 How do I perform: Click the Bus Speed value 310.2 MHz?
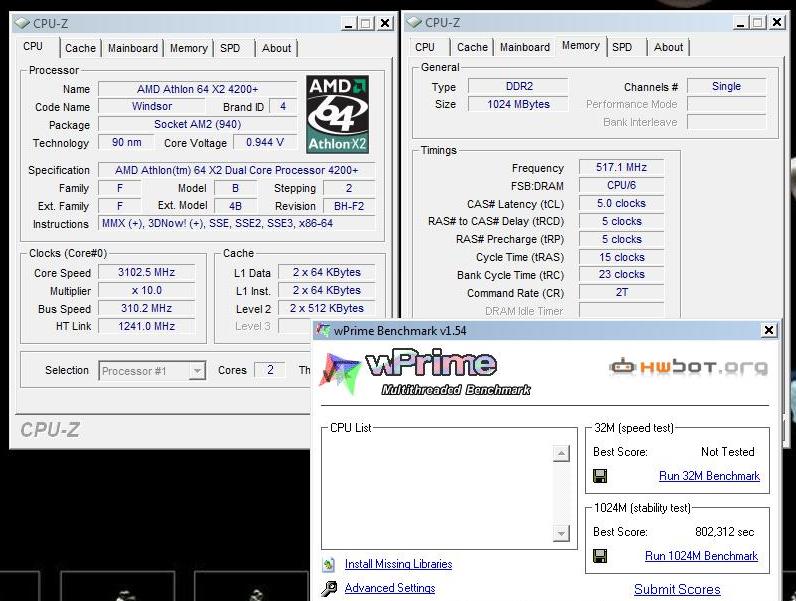[x=146, y=308]
